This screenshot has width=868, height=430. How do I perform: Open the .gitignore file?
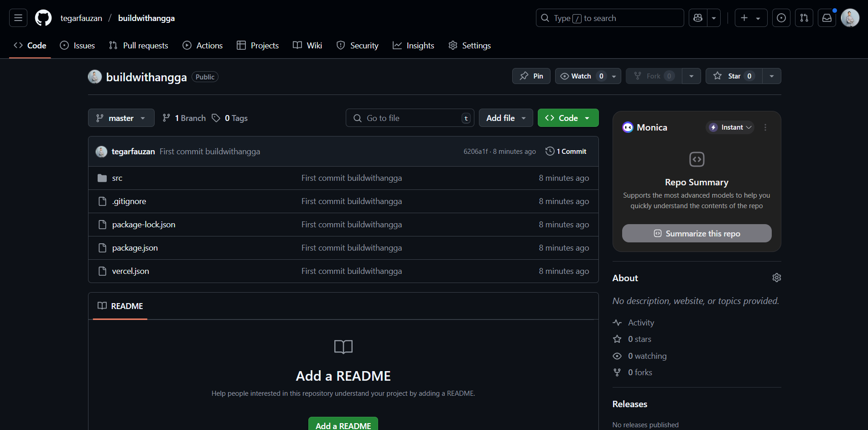[x=129, y=201]
